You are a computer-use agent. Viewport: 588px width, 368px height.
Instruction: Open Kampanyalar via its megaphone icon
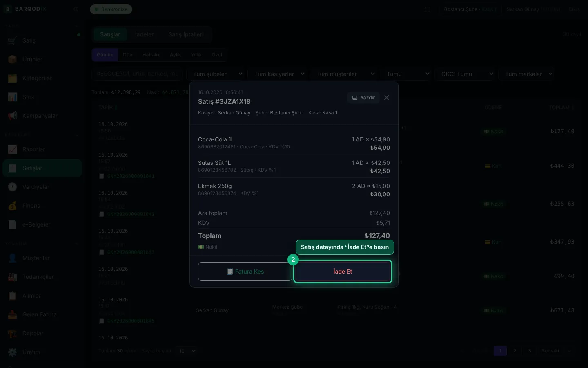coord(12,116)
